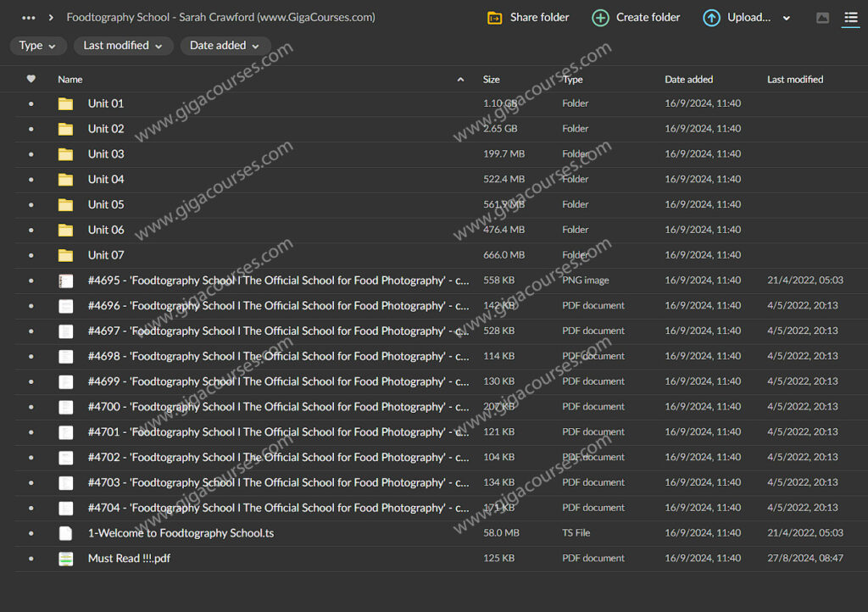Click the Unit 03 folder icon

click(65, 154)
